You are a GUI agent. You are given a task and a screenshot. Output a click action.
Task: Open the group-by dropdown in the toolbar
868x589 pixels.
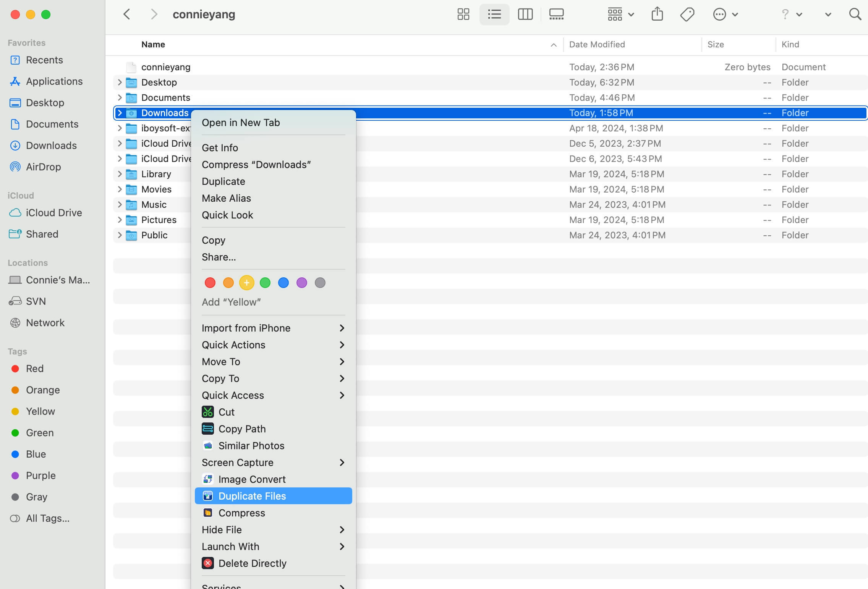(x=620, y=14)
